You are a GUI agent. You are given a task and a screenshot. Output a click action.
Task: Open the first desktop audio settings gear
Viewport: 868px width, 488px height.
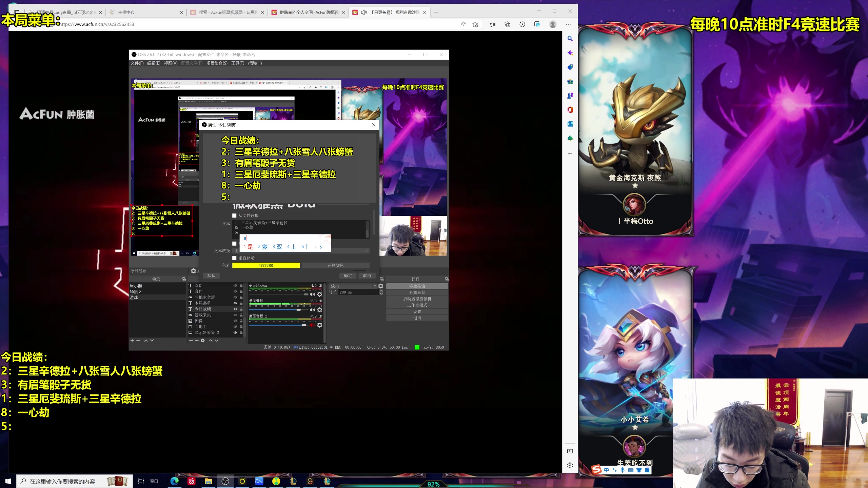(319, 310)
